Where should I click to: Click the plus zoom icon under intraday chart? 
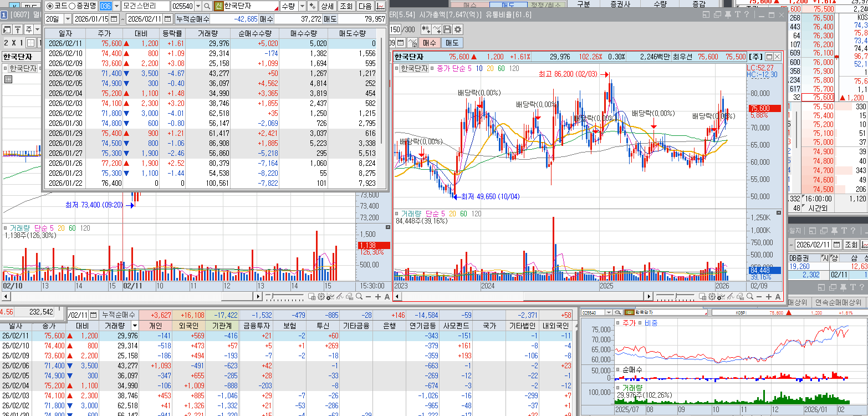[x=378, y=297]
